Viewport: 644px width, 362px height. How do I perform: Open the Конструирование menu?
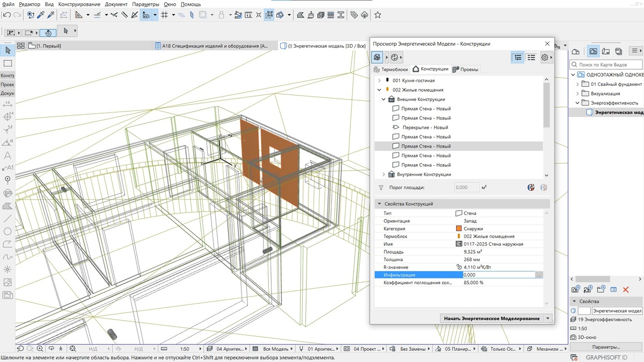(79, 4)
